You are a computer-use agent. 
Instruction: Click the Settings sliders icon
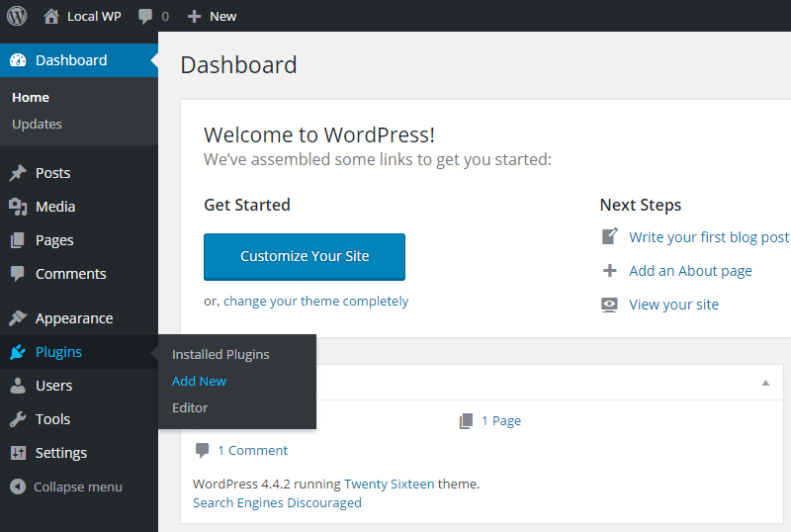(18, 453)
